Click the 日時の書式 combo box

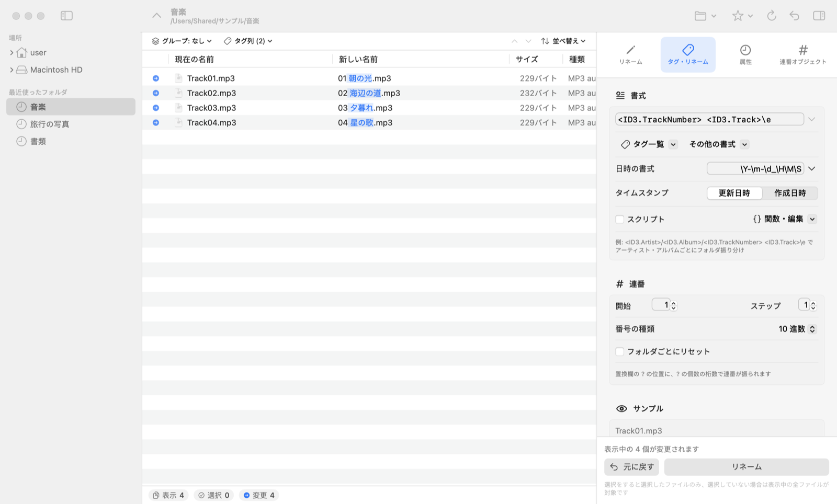762,169
